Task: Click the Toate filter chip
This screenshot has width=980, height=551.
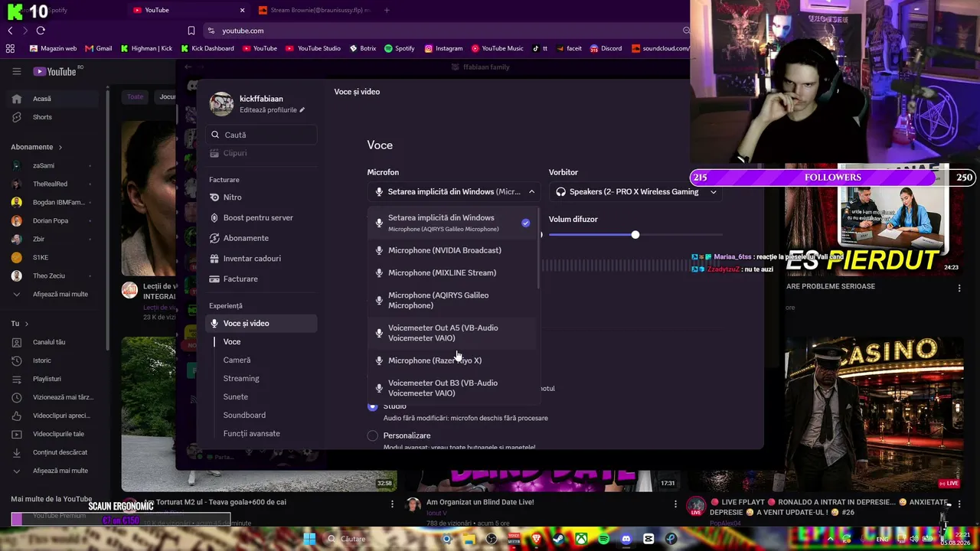Action: point(136,97)
